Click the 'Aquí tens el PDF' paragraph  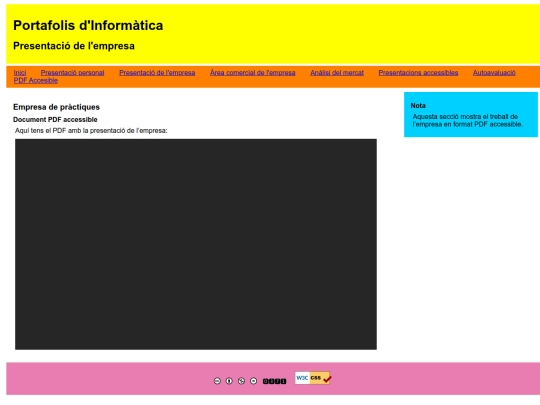91,131
